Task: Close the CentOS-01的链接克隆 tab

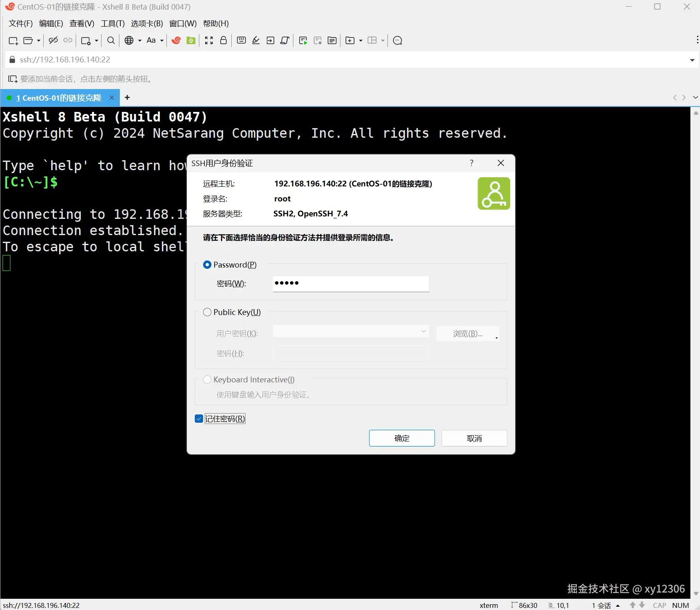Action: click(112, 97)
